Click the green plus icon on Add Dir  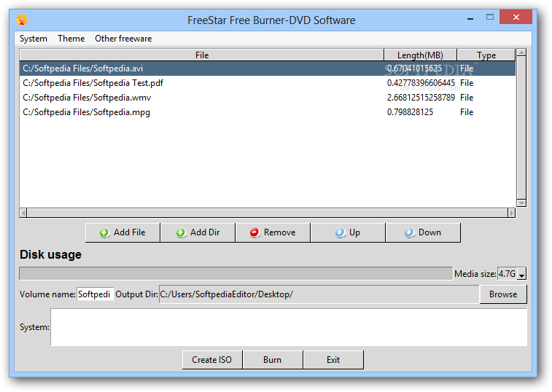click(181, 232)
